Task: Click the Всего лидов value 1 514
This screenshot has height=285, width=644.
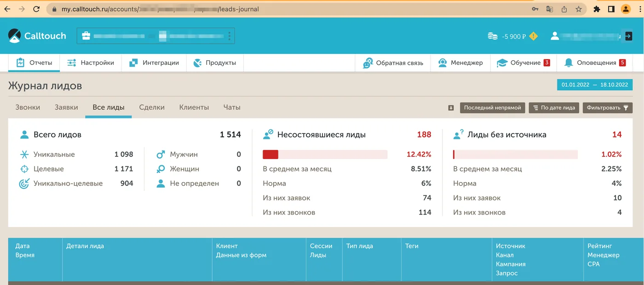Action: pos(230,135)
